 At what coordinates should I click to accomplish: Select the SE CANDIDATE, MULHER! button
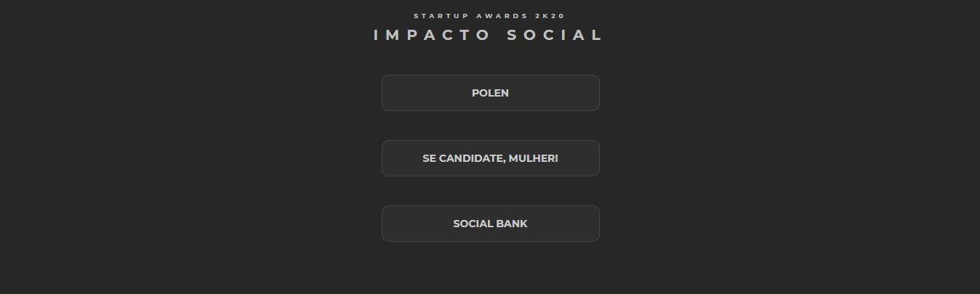pos(490,158)
